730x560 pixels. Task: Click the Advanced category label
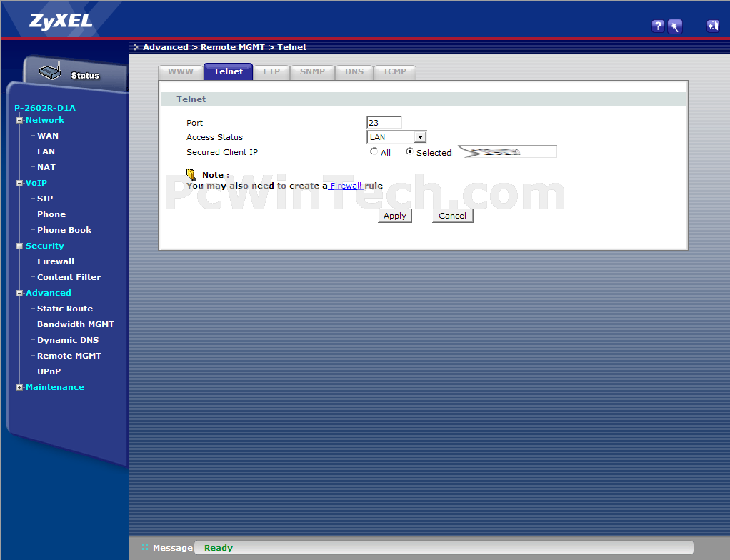(49, 293)
